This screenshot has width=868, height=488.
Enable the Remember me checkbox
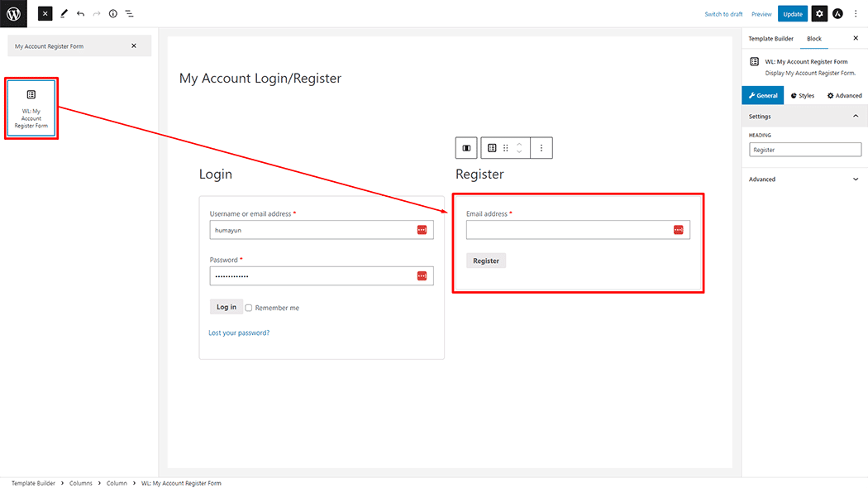point(248,307)
